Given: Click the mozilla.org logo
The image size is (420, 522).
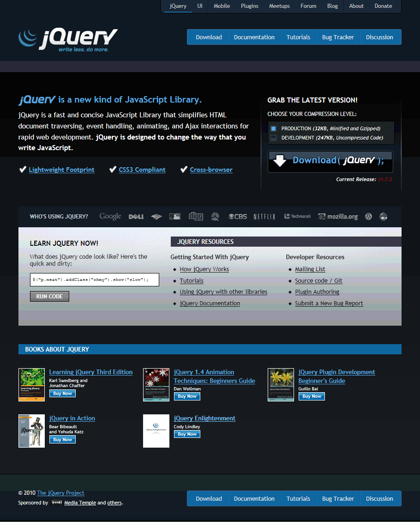Looking at the screenshot, I should pyautogui.click(x=338, y=217).
